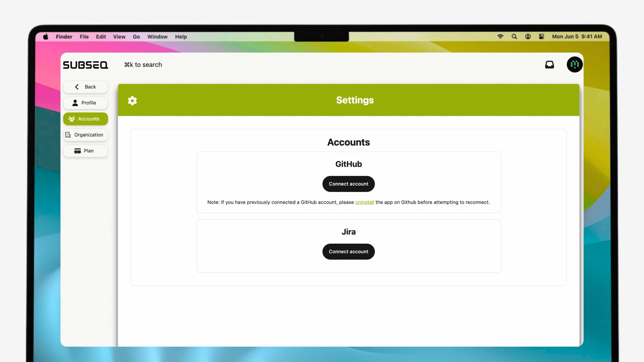Open the Finder menu
This screenshot has height=362, width=644.
(x=64, y=37)
